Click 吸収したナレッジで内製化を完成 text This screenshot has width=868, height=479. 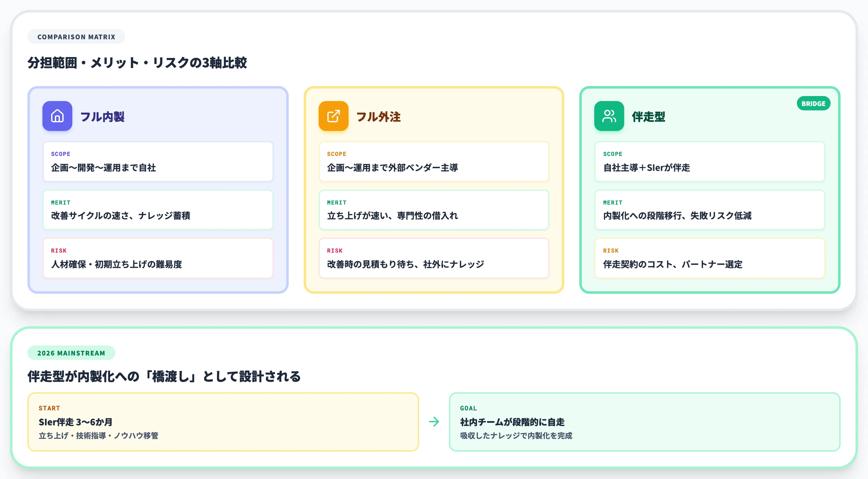516,436
